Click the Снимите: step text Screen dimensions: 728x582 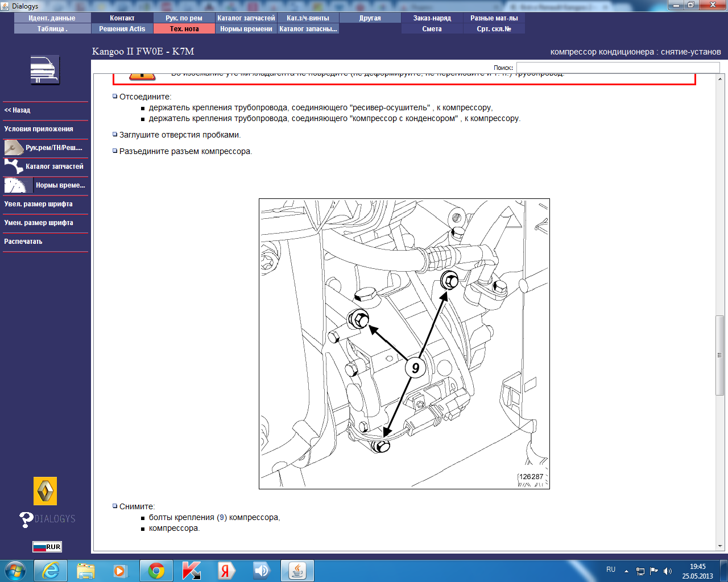click(x=137, y=506)
